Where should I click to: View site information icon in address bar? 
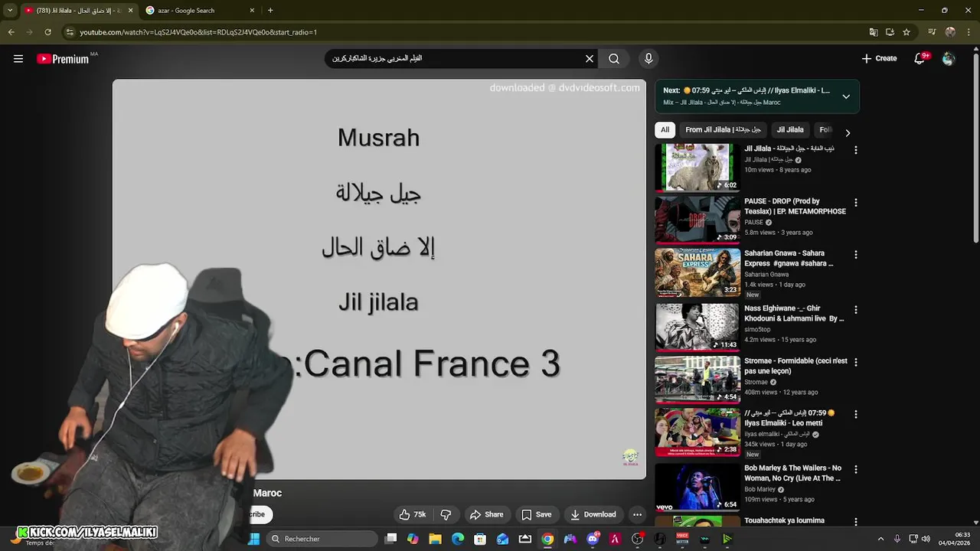tap(70, 32)
